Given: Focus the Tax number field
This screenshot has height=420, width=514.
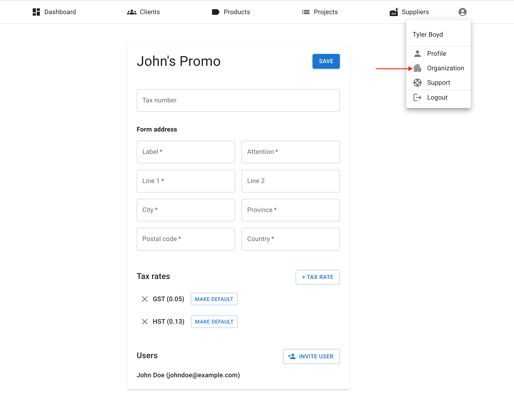Looking at the screenshot, I should pyautogui.click(x=238, y=100).
